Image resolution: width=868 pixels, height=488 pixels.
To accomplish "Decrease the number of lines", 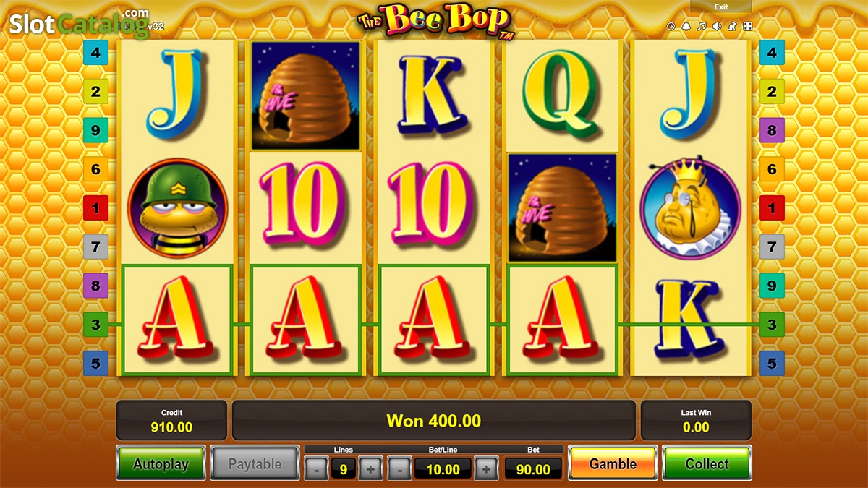I will tap(316, 469).
